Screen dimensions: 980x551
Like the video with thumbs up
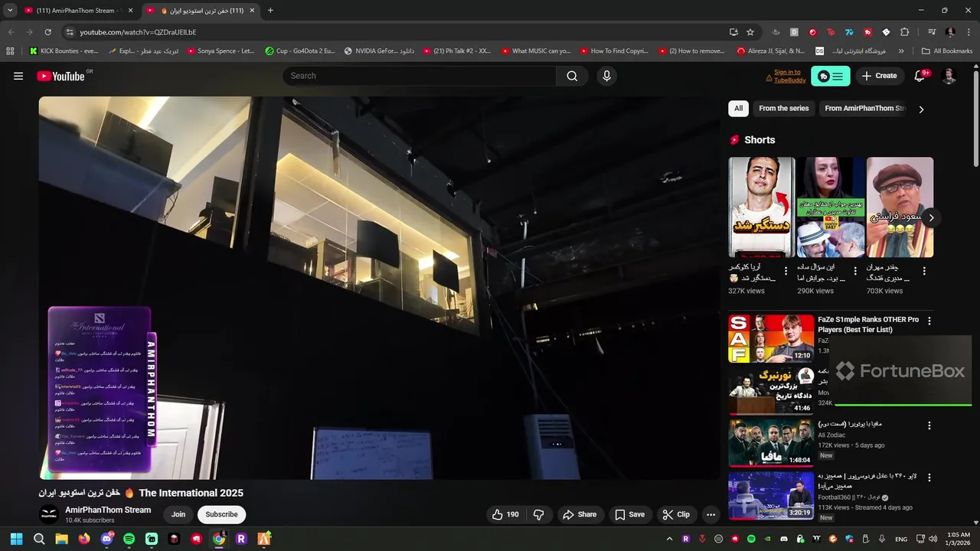pyautogui.click(x=505, y=514)
